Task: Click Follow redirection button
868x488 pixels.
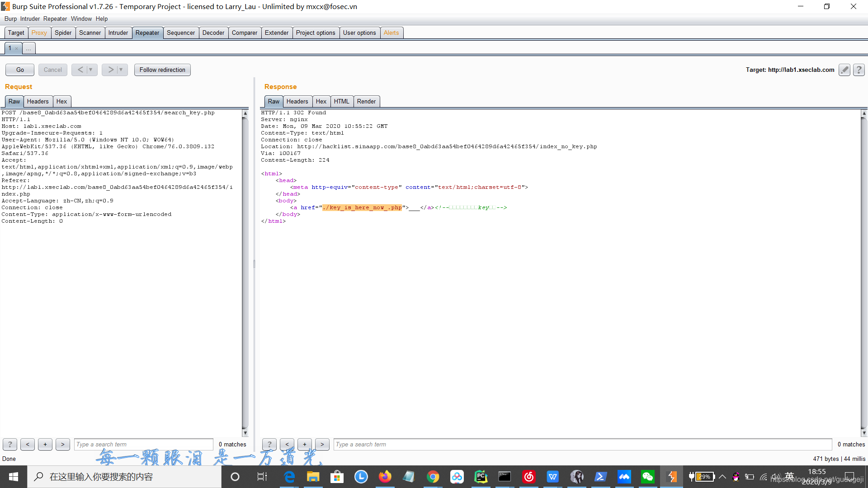Action: pyautogui.click(x=162, y=70)
